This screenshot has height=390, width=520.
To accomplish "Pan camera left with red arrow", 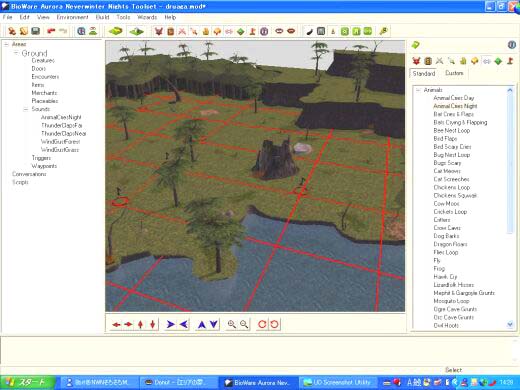I will pos(116,324).
